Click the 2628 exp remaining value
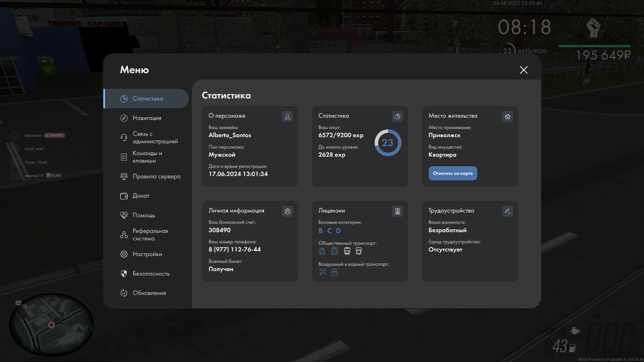This screenshot has height=362, width=644. tap(332, 155)
